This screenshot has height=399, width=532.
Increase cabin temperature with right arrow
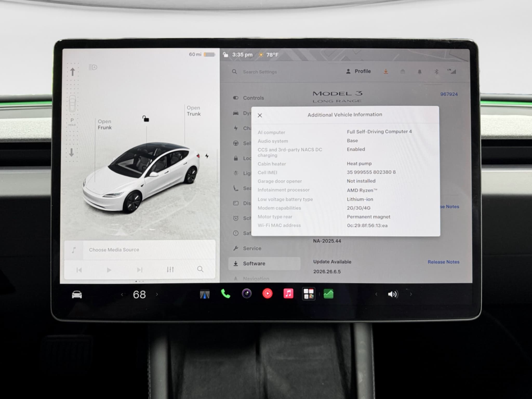tap(157, 294)
